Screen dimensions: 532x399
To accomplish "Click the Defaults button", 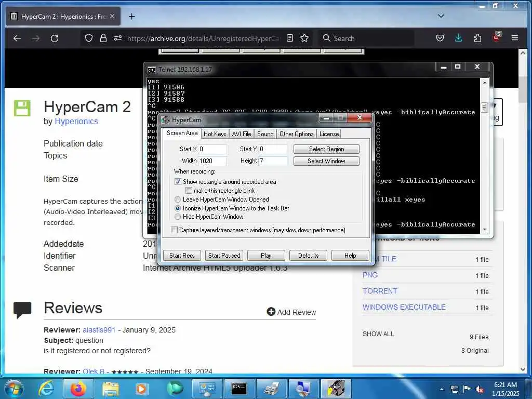I will pos(308,255).
